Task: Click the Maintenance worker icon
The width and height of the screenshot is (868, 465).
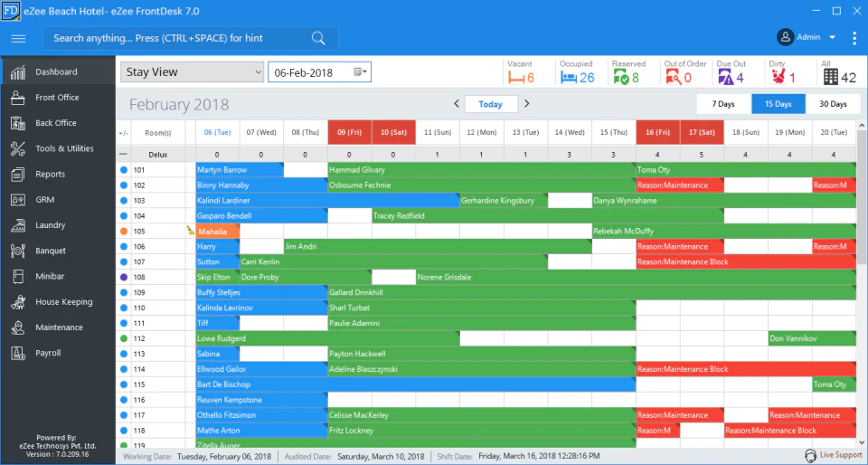Action: 18,327
